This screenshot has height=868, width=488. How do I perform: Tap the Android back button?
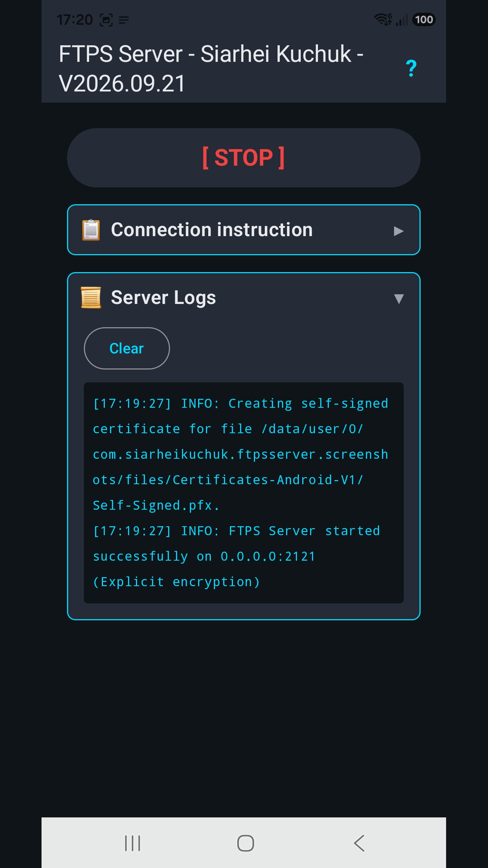(x=359, y=843)
